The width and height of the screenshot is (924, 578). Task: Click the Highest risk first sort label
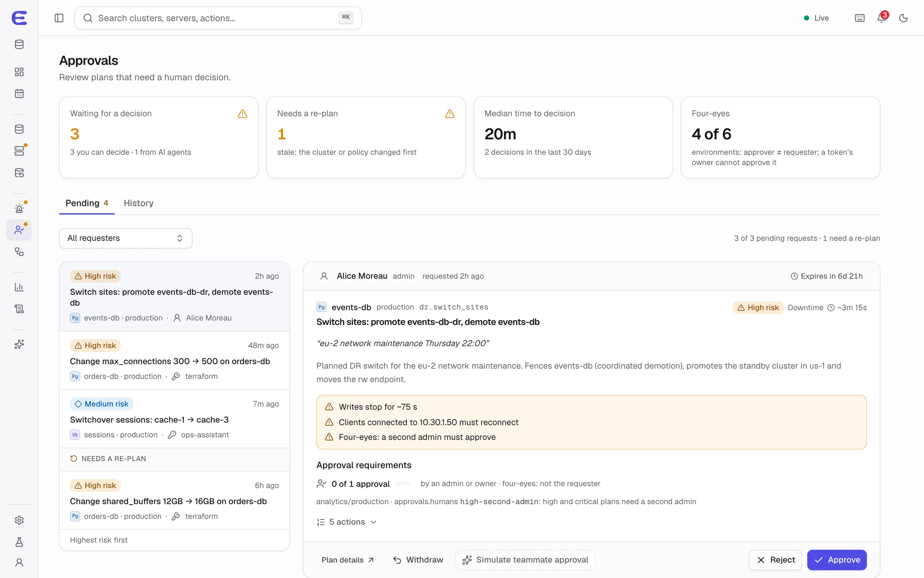(x=98, y=540)
